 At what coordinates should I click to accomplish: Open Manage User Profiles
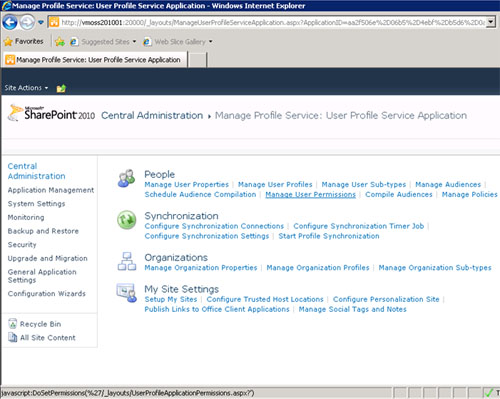point(275,184)
